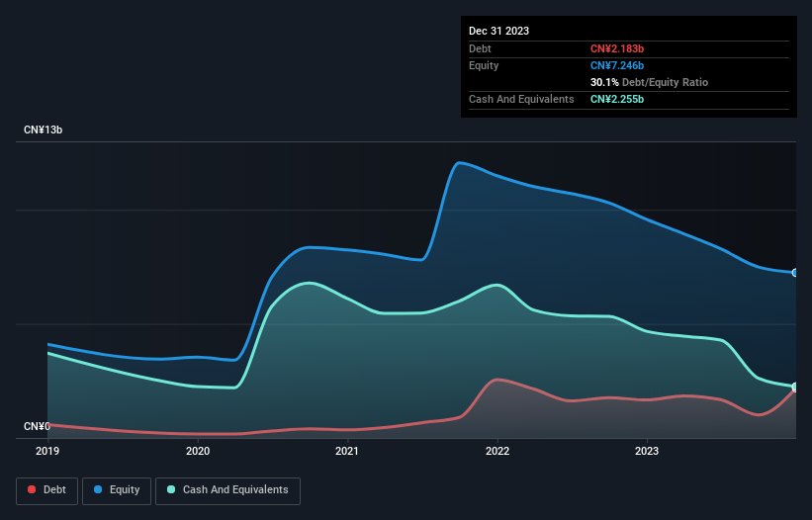812x520 pixels.
Task: Click the Dec 31 2023 tooltip date
Action: 498,31
